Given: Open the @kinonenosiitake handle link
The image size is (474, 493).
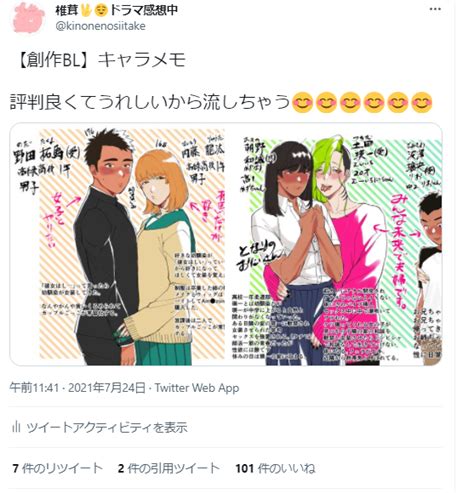Looking at the screenshot, I should click(x=100, y=26).
